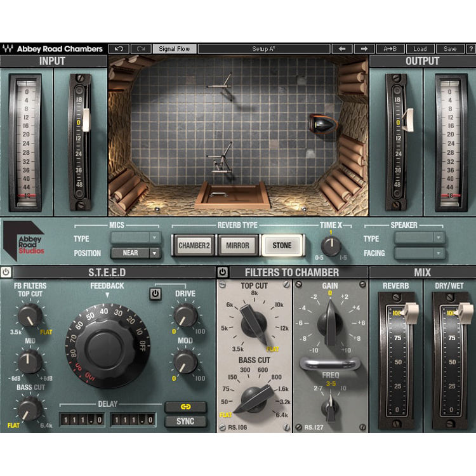476x476 pixels.
Task: Open the Mics Position dropdown
Action: point(135,253)
